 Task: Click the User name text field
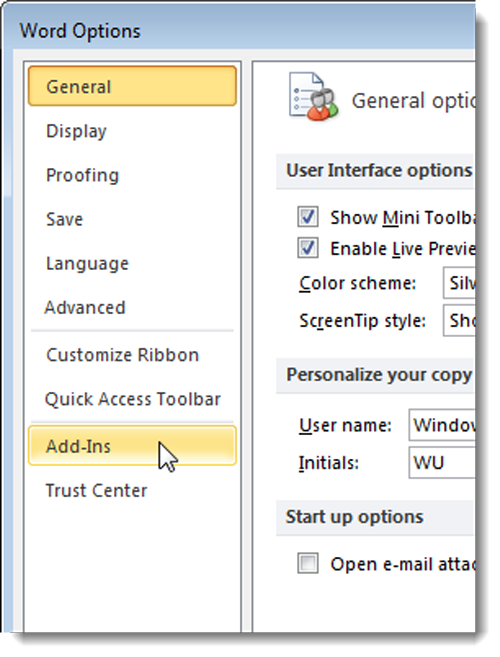(x=442, y=425)
